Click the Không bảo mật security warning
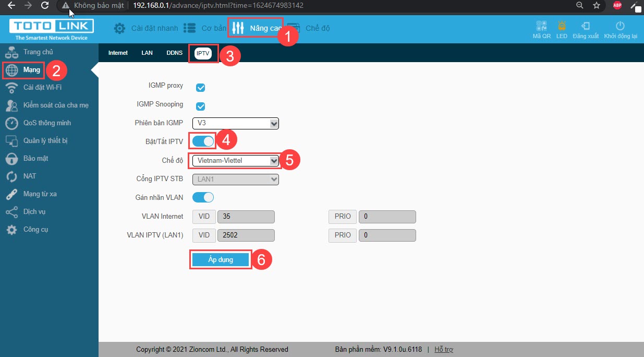The height and width of the screenshot is (357, 644). 93,5
